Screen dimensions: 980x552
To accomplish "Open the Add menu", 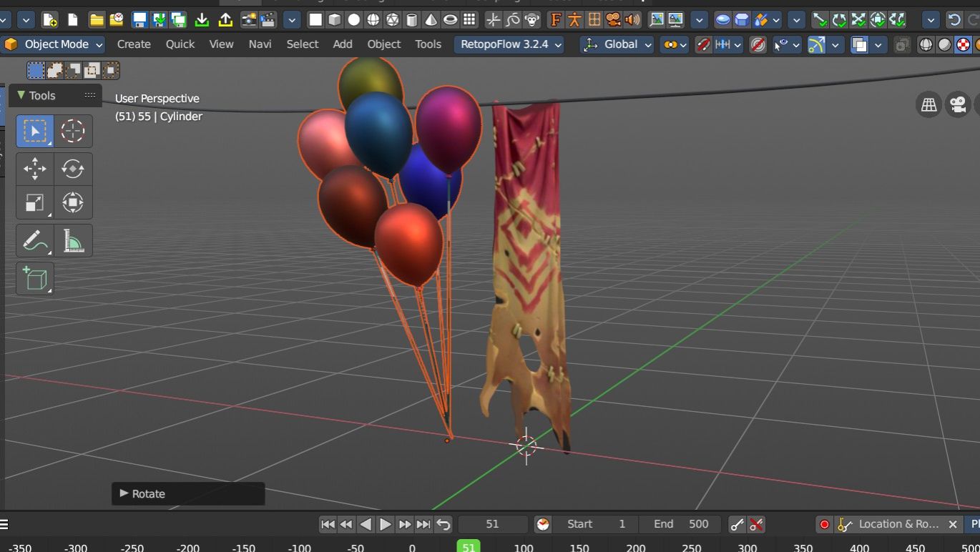I will pyautogui.click(x=343, y=44).
